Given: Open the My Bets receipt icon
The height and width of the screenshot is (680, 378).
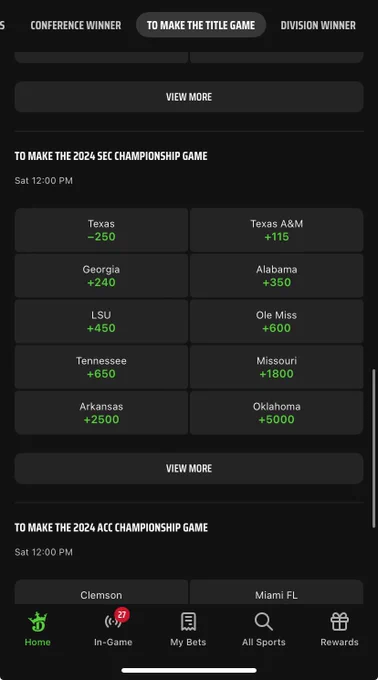Looking at the screenshot, I should (x=188, y=622).
